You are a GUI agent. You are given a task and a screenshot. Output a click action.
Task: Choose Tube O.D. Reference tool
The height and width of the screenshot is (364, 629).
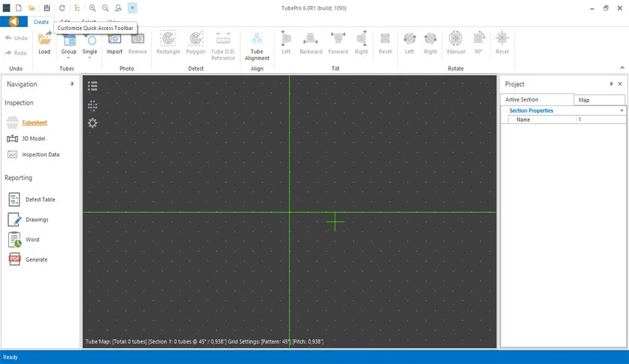pyautogui.click(x=223, y=46)
